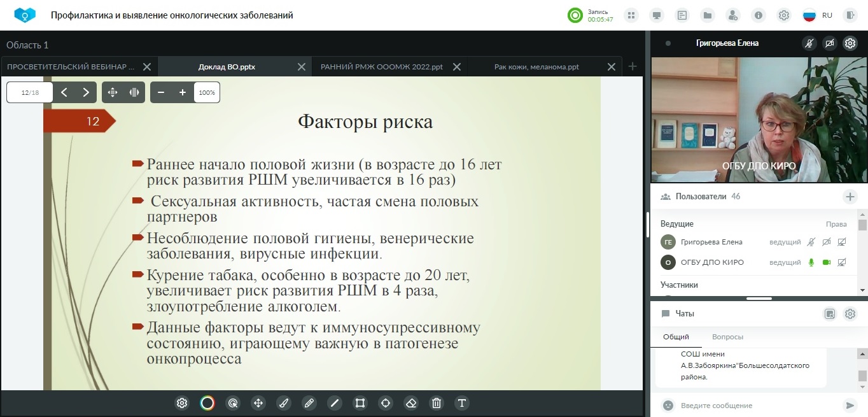Select the text annotation tool
Screen dimensions: 868x417
tap(462, 403)
